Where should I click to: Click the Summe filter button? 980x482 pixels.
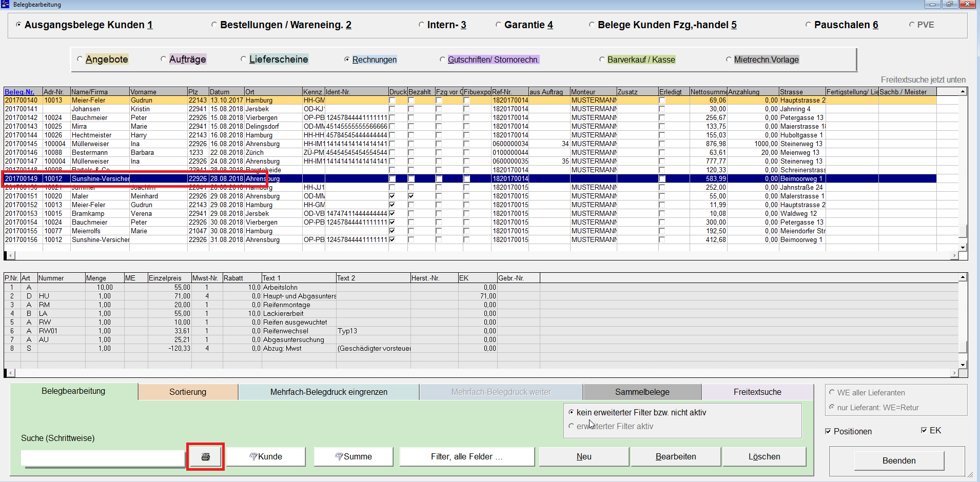pyautogui.click(x=354, y=456)
